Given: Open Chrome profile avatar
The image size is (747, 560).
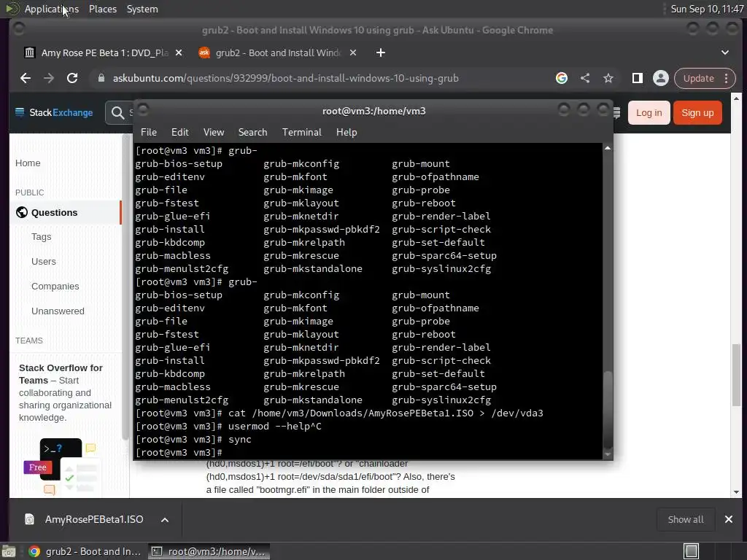Looking at the screenshot, I should coord(661,78).
